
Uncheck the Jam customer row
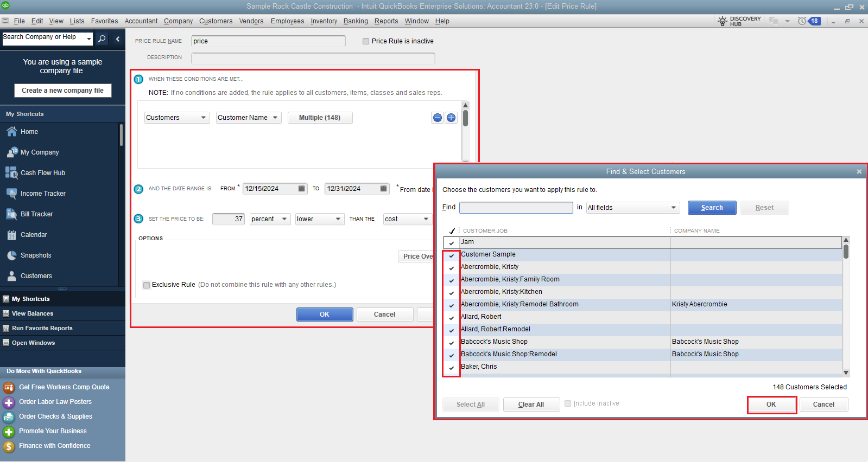tap(452, 243)
